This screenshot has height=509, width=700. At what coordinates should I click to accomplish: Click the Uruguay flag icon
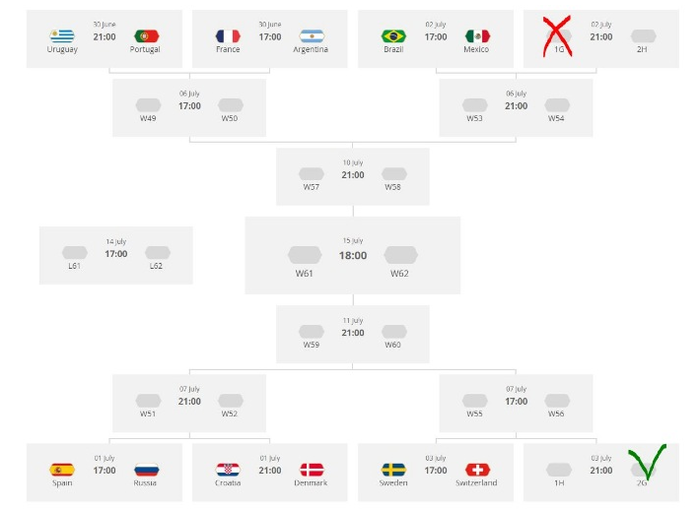[62, 36]
